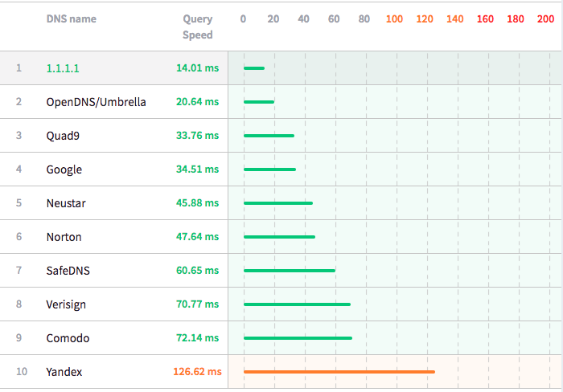Click the 1.1.1.1 speed bar
Viewport: 563px width, 392px height.
coord(254,68)
